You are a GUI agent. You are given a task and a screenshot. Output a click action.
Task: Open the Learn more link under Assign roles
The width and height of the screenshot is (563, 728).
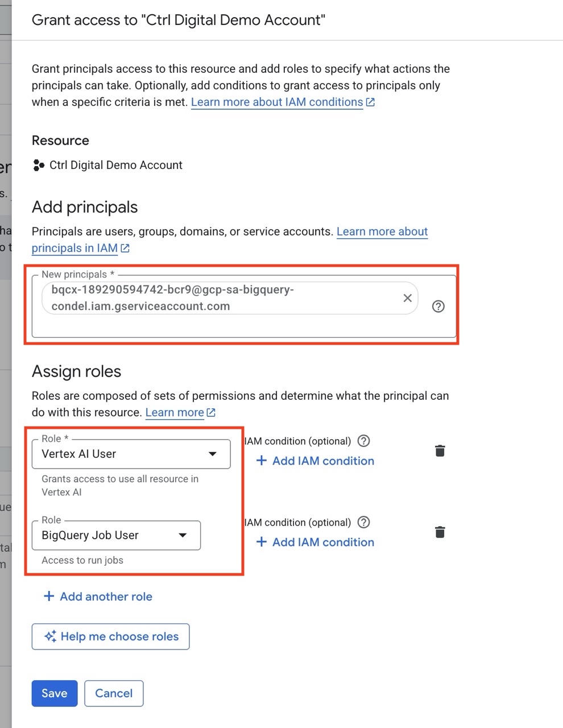click(x=175, y=413)
